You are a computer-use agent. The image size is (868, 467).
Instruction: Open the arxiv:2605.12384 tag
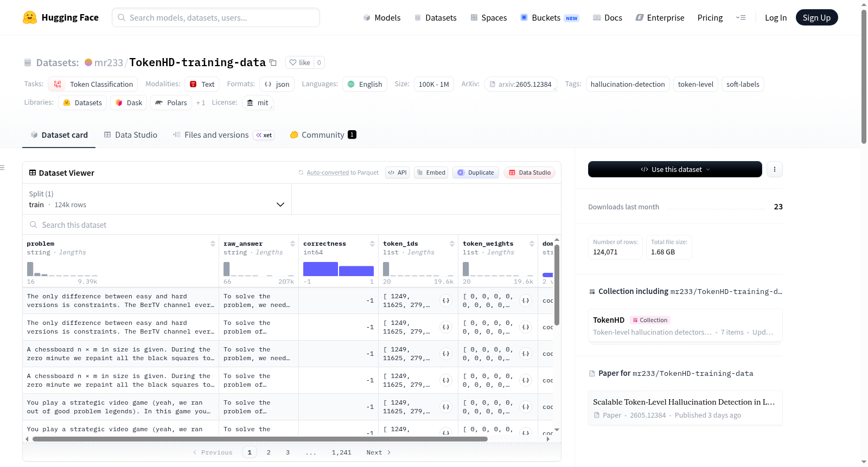521,84
